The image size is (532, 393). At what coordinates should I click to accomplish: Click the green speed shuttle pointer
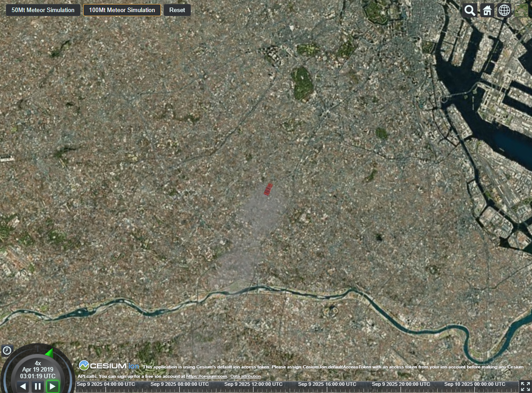click(50, 353)
